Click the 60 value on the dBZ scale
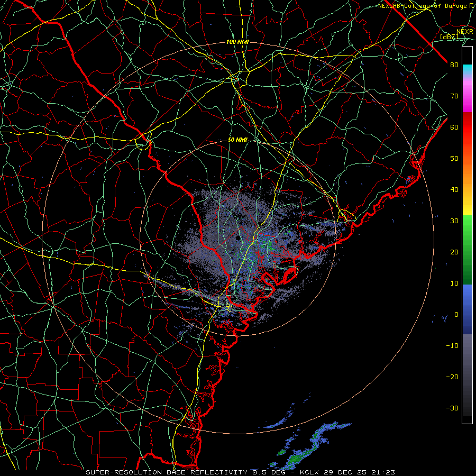476x476 pixels. click(x=454, y=127)
